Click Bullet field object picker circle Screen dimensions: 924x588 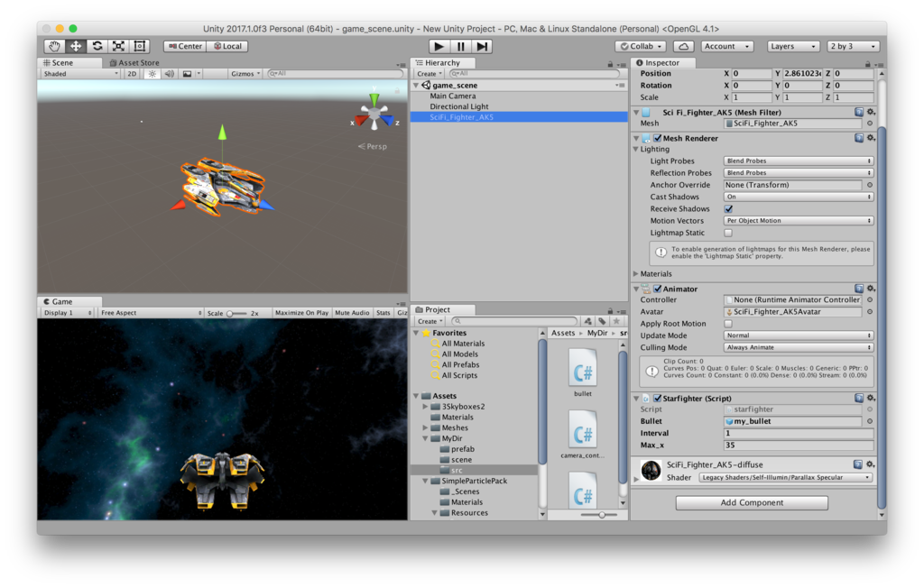870,421
